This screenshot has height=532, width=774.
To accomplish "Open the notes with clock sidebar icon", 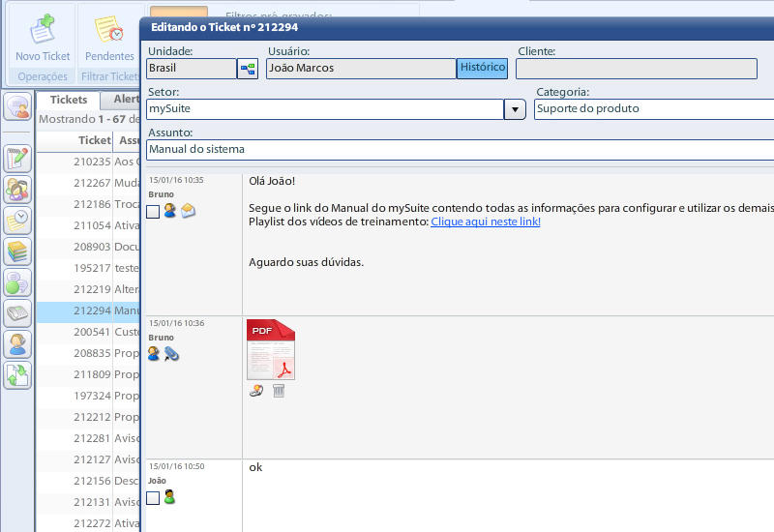I will pos(17,221).
